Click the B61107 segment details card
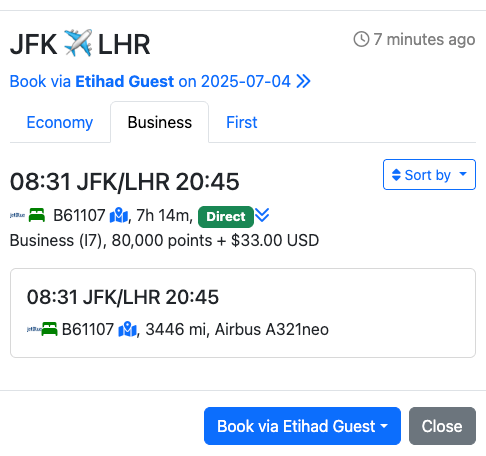486x456 pixels. pos(243,313)
